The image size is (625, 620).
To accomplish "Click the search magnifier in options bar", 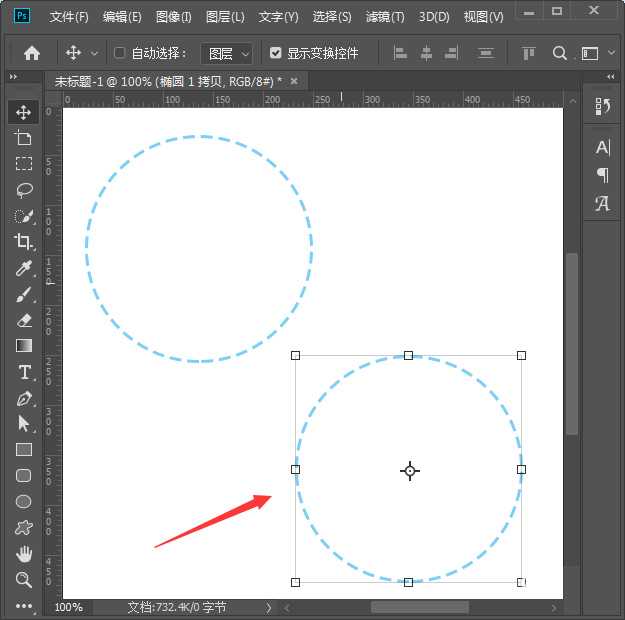I will pos(560,53).
